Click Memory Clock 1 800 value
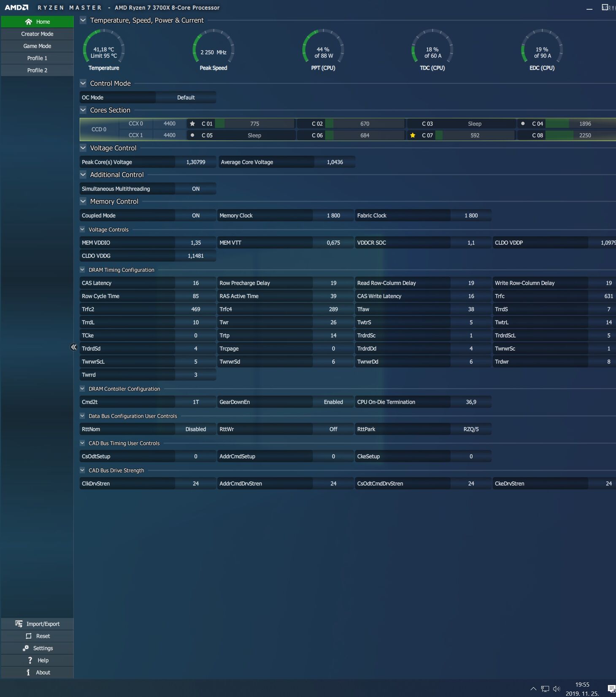The width and height of the screenshot is (616, 697). pyautogui.click(x=333, y=215)
